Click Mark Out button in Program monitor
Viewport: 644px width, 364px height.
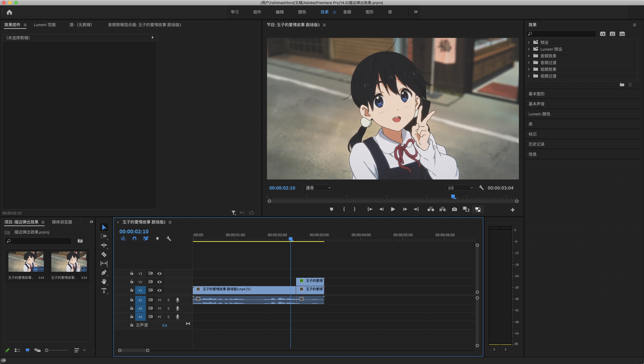355,209
